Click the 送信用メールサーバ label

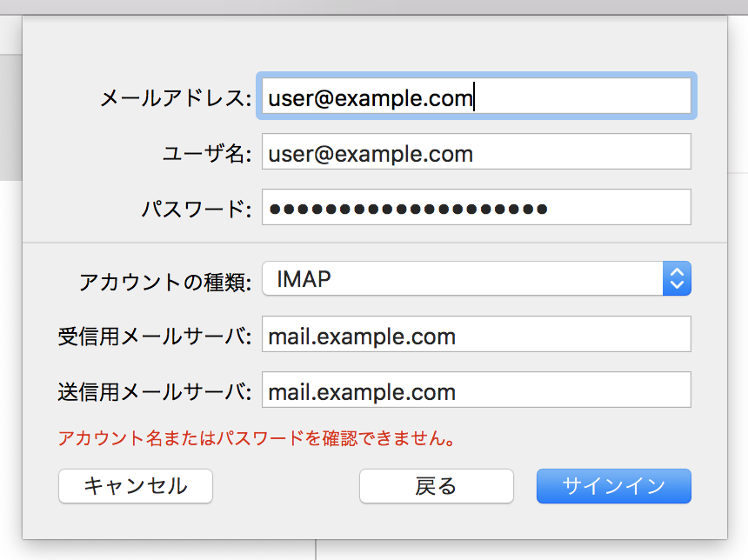[155, 392]
